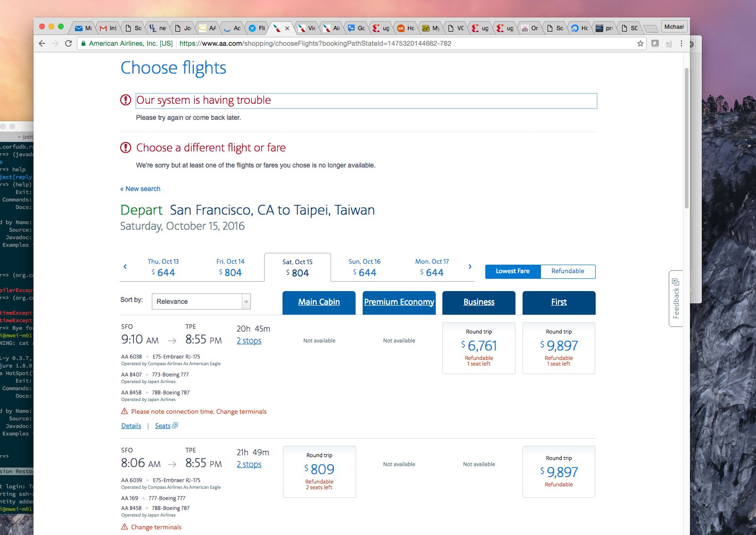Show later dates with right chevron
Screen dimensions: 756x535
[x=470, y=267]
